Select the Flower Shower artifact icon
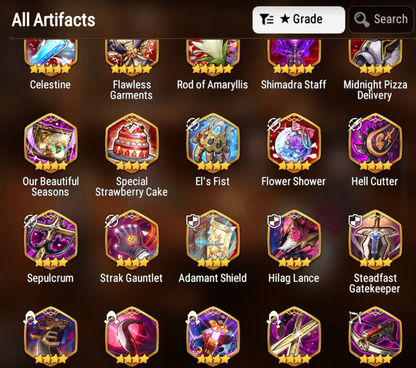The height and width of the screenshot is (368, 416). click(x=294, y=143)
